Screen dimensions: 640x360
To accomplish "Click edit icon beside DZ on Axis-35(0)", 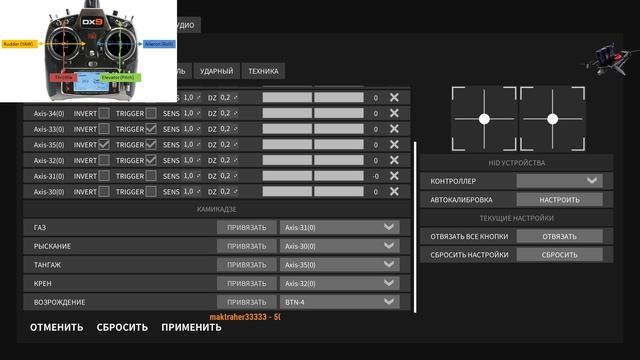I will point(236,144).
